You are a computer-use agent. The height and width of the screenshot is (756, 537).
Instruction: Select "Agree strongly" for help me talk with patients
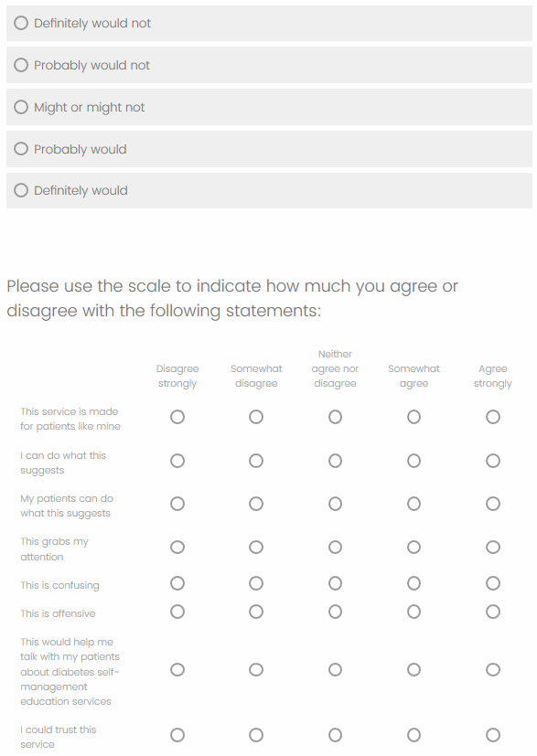pyautogui.click(x=492, y=670)
